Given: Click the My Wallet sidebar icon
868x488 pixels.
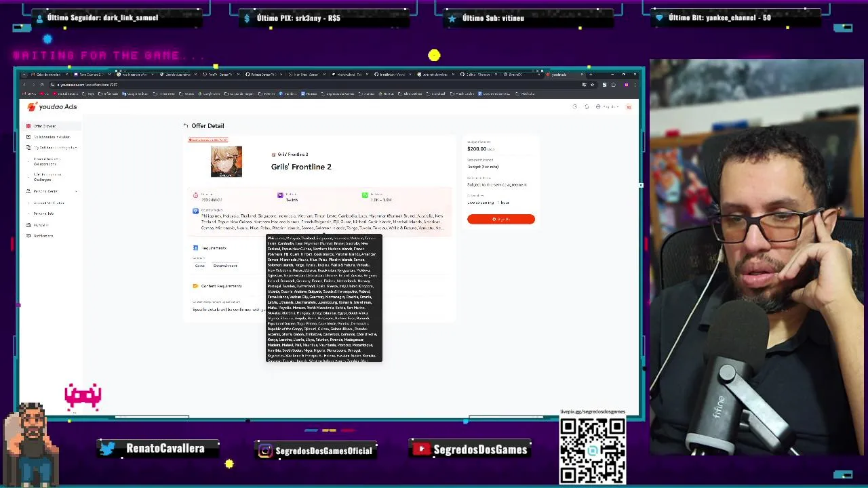Looking at the screenshot, I should click(28, 225).
